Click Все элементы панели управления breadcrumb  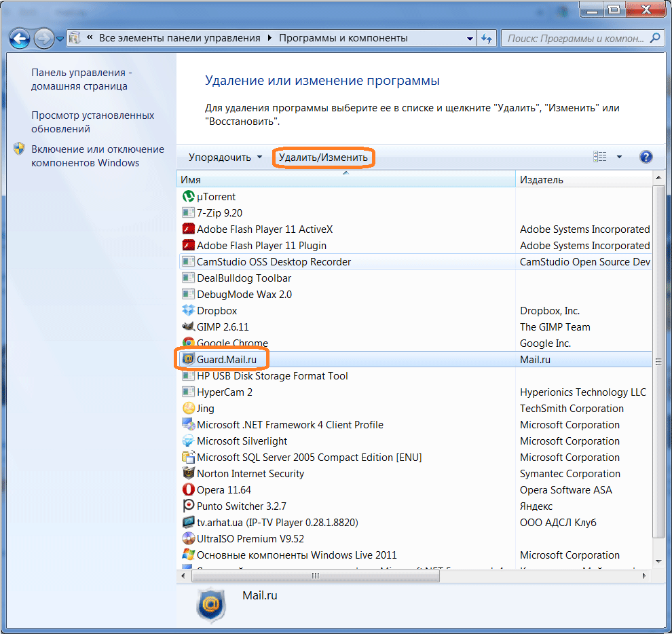(x=180, y=38)
